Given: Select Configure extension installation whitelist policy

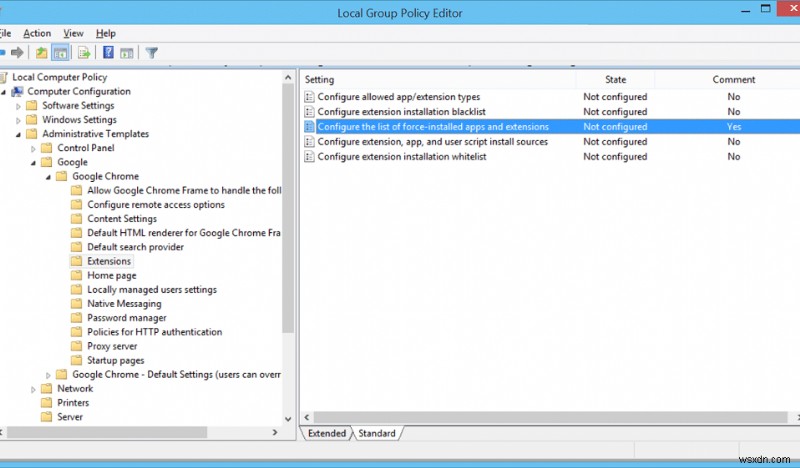Looking at the screenshot, I should coord(402,157).
